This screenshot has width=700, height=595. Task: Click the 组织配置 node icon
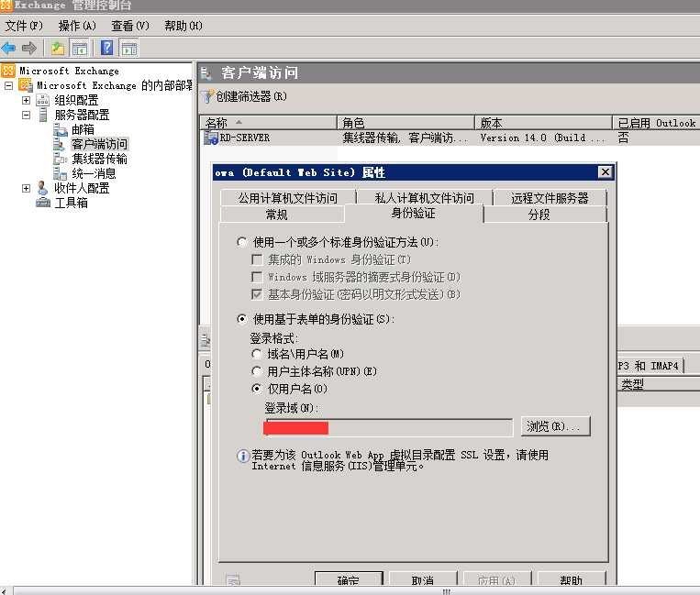coord(42,100)
